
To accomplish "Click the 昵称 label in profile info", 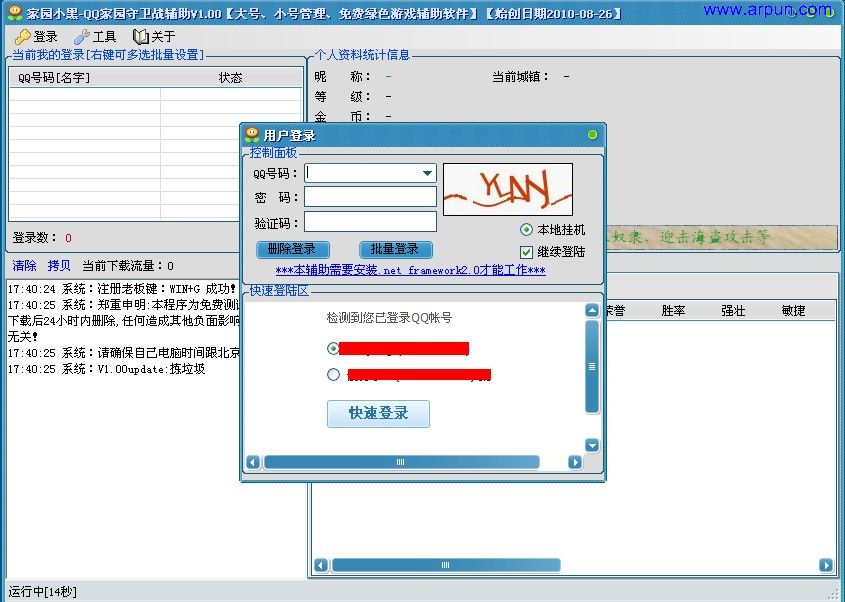I will (343, 77).
